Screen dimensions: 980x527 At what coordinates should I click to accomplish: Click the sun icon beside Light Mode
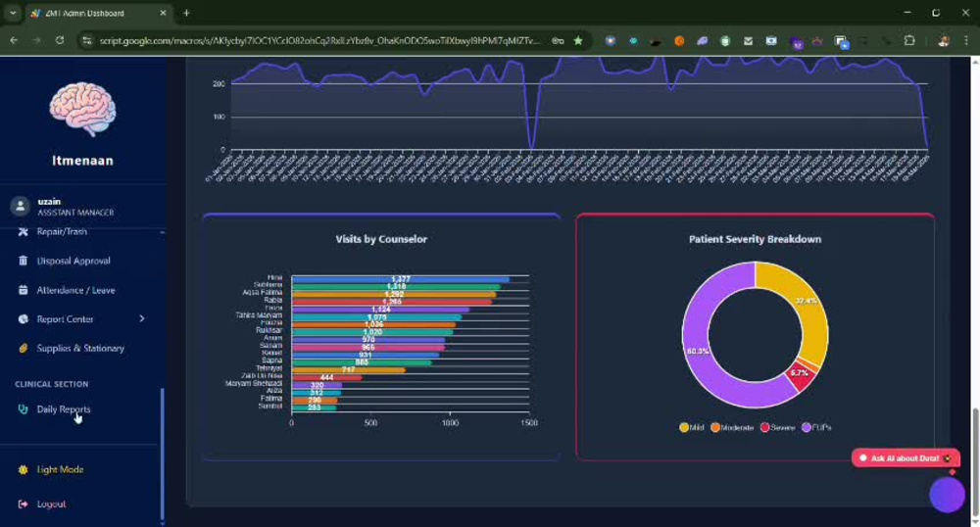(x=24, y=469)
